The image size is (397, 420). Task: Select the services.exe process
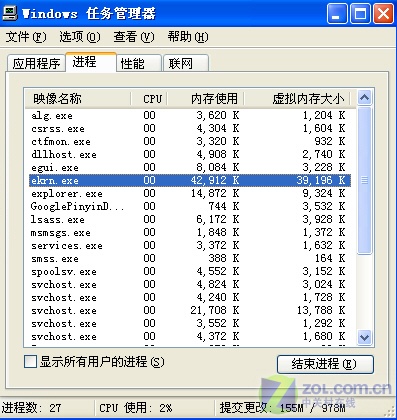(x=190, y=245)
